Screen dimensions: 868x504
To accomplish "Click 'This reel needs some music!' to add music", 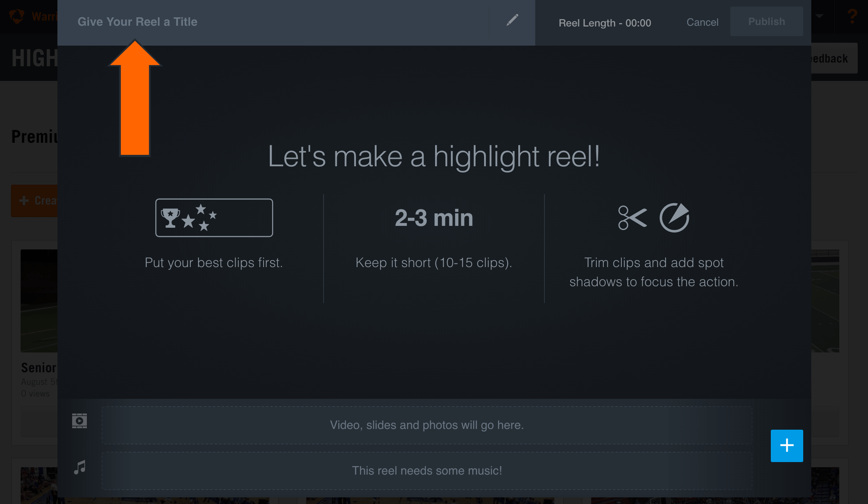I will pyautogui.click(x=427, y=471).
